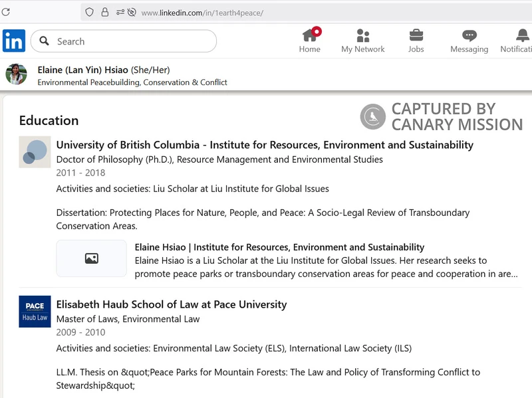Viewport: 532px width, 398px height.
Task: Click the '2011 - 2018' date range
Action: click(80, 173)
